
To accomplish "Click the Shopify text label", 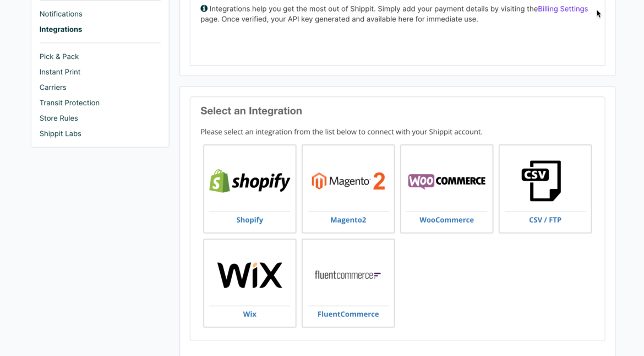I will tap(249, 220).
